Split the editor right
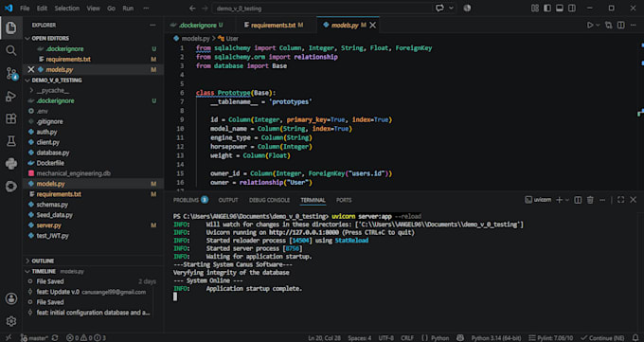This screenshot has height=342, width=644. tap(621, 25)
